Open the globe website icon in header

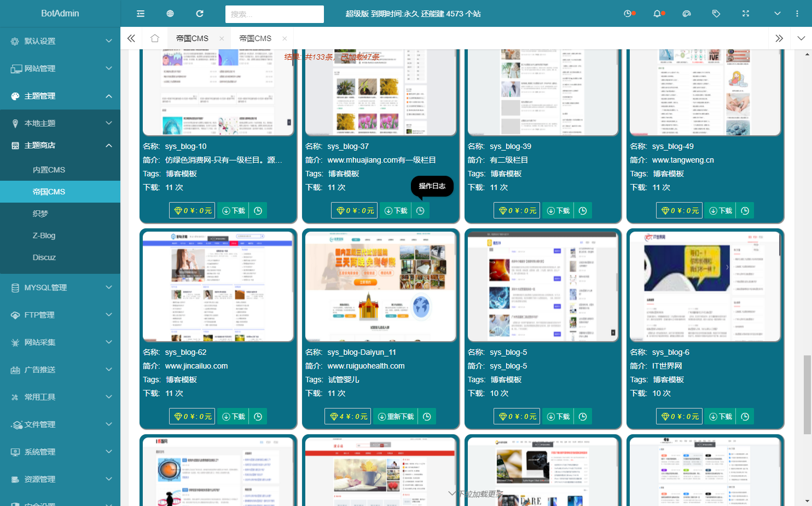click(x=170, y=14)
